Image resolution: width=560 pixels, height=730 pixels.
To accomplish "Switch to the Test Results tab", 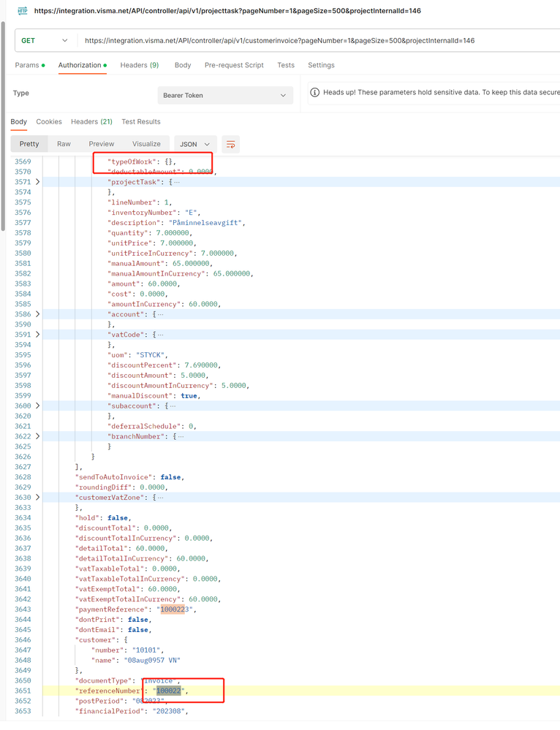I will point(141,121).
